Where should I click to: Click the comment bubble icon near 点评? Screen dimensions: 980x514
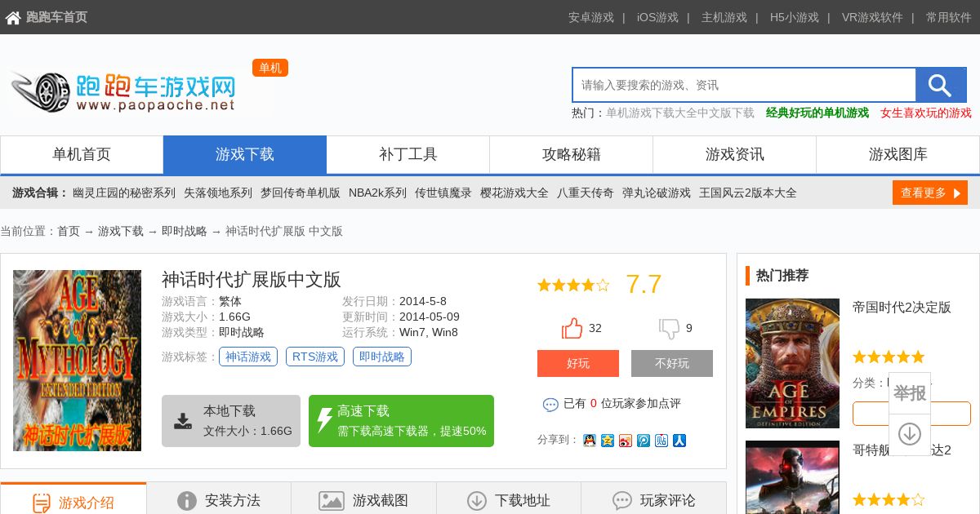[x=550, y=404]
